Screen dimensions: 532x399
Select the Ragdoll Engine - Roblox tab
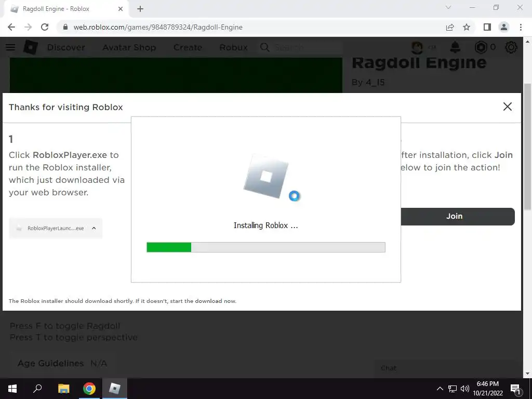[x=66, y=9]
